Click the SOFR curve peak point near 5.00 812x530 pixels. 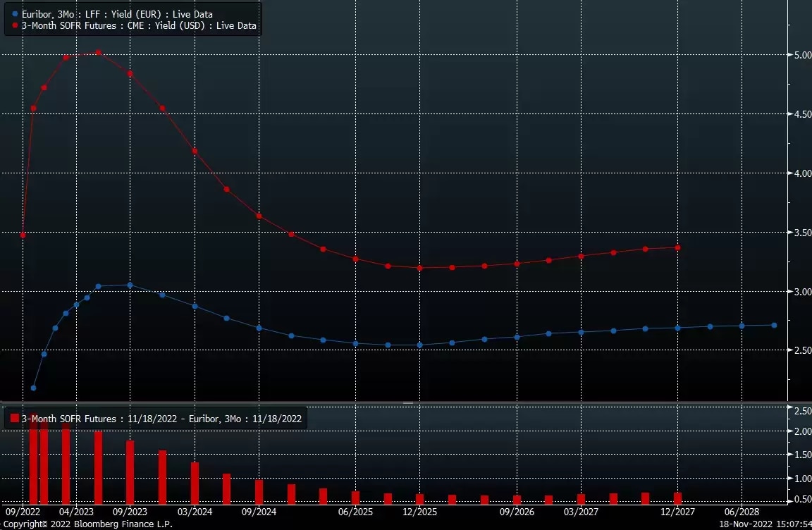pos(99,52)
